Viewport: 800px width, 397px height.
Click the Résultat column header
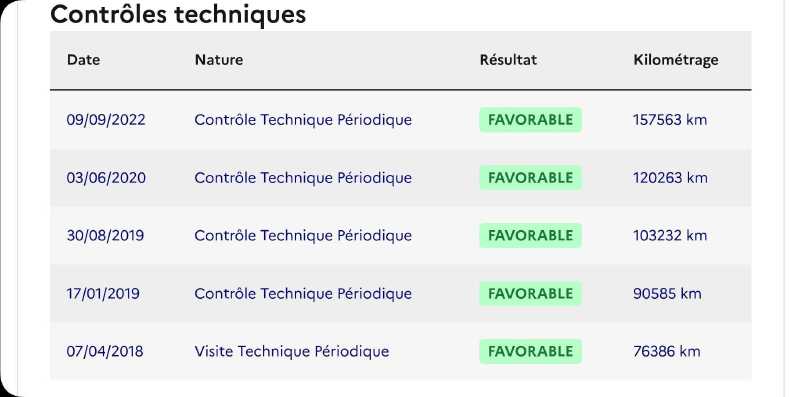coord(508,60)
